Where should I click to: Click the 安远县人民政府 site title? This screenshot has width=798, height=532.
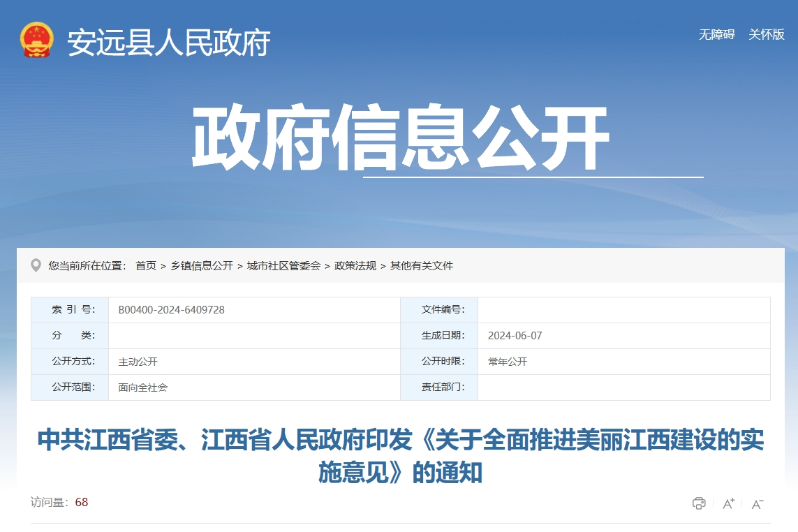[x=169, y=43]
